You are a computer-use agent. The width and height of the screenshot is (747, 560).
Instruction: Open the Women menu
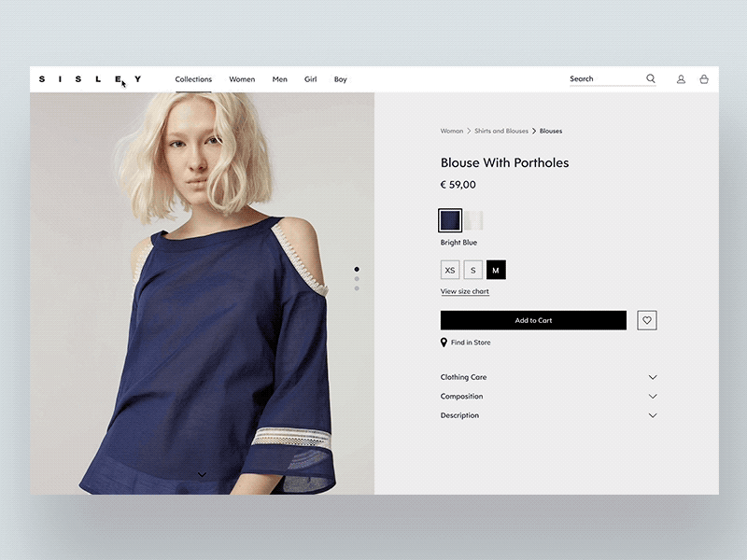(x=241, y=79)
